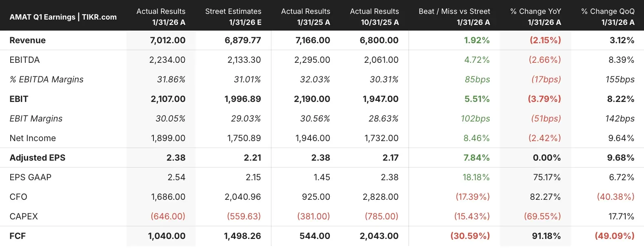Click the Adjusted EPS row label
The width and height of the screenshot is (644, 252).
click(x=37, y=158)
